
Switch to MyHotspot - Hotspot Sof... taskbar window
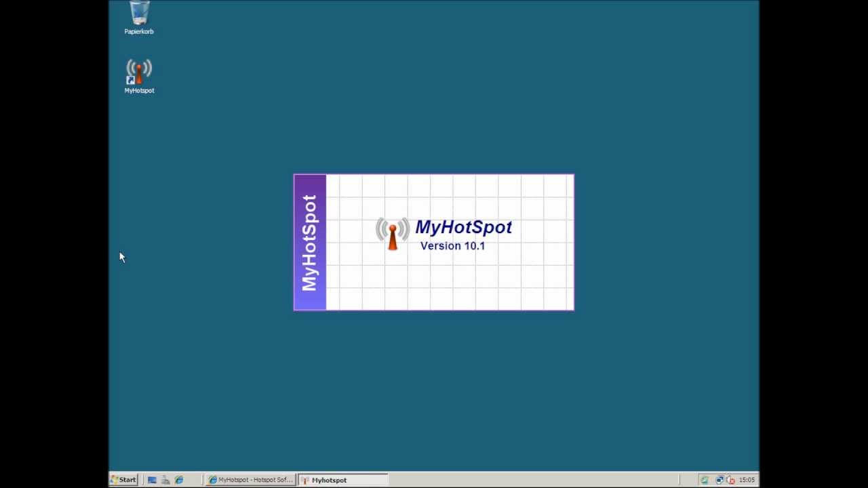click(251, 480)
